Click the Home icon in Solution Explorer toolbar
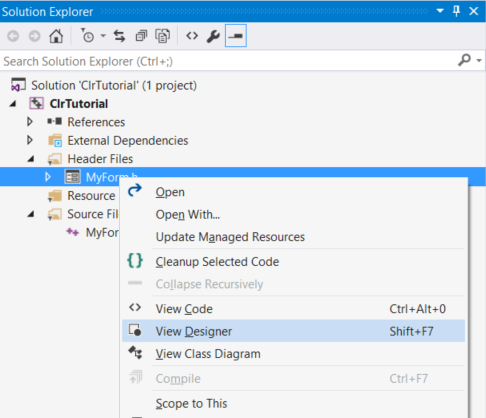The image size is (486, 418). [56, 36]
